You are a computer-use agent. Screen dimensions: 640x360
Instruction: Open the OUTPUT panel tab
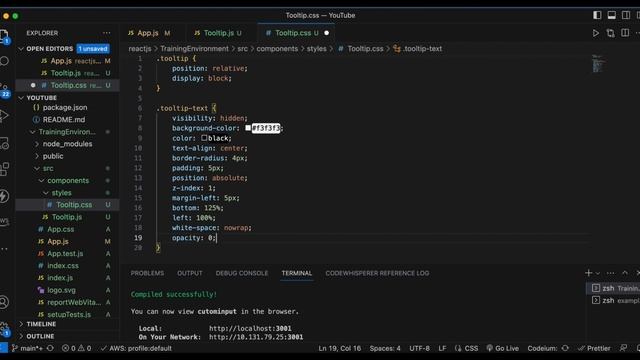tap(189, 273)
